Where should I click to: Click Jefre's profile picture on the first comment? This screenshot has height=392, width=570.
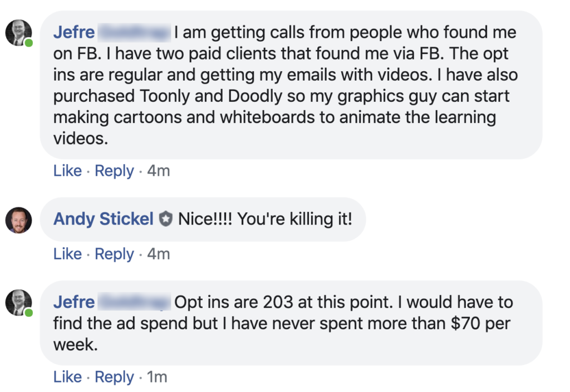click(x=18, y=33)
